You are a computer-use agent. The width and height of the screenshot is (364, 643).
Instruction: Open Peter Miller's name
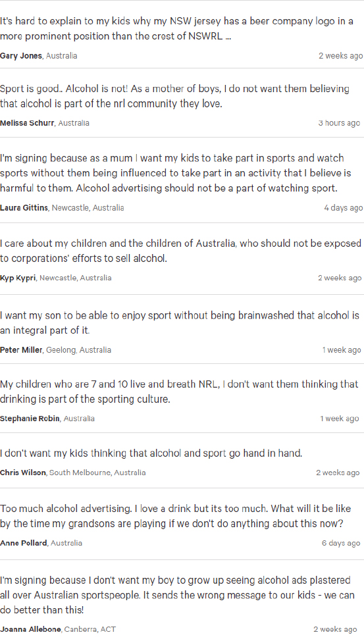21,350
